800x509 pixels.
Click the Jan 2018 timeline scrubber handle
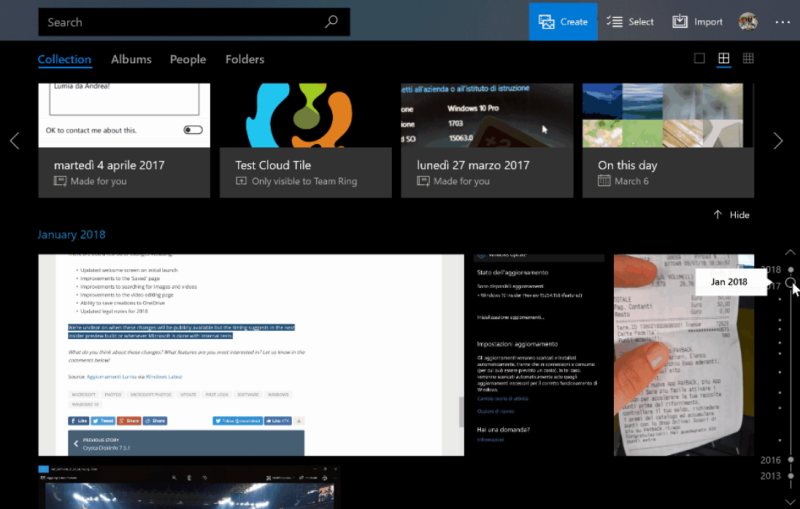click(x=790, y=283)
